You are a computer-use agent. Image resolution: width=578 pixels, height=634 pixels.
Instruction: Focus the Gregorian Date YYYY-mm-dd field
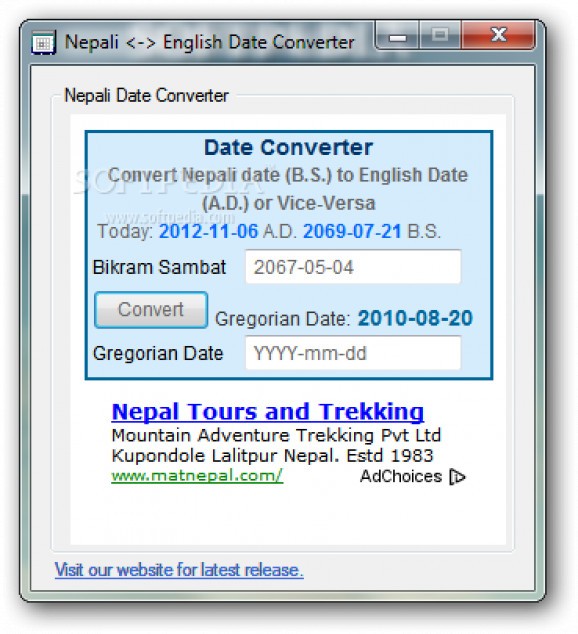click(x=353, y=353)
